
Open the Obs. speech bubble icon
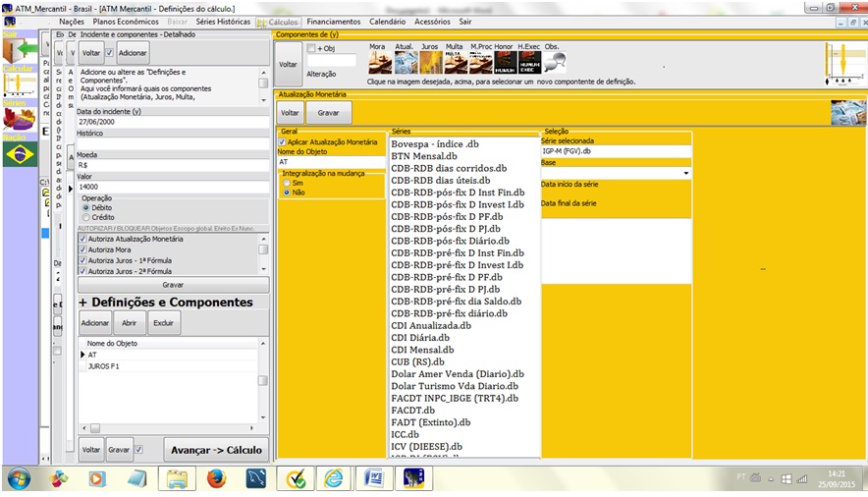click(x=555, y=64)
